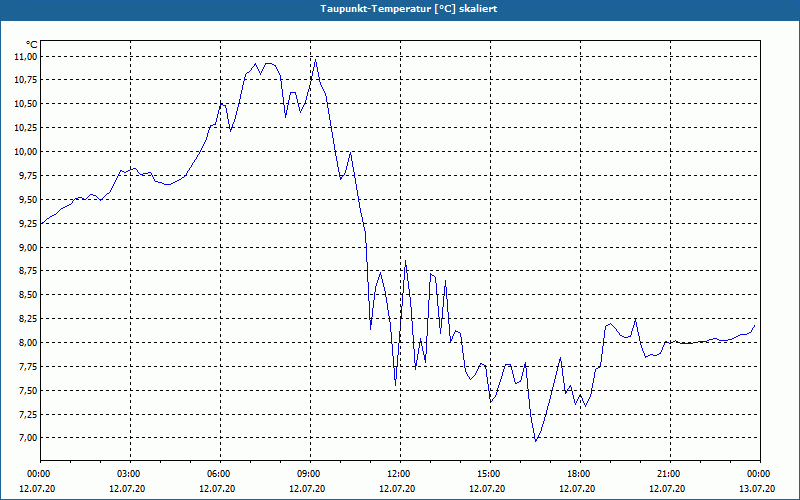Pick the 8,00 y-axis tick label
800x500 pixels.
pos(27,343)
